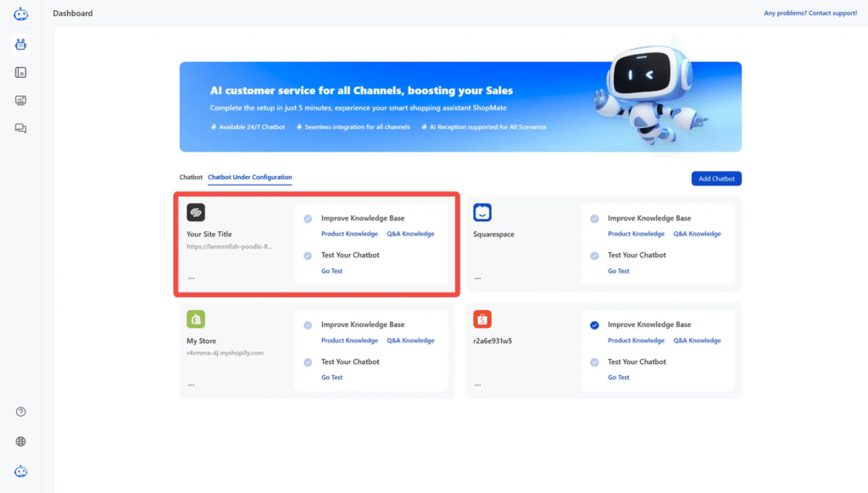The height and width of the screenshot is (493, 868).
Task: Click the My Store chatbot name
Action: click(x=201, y=341)
